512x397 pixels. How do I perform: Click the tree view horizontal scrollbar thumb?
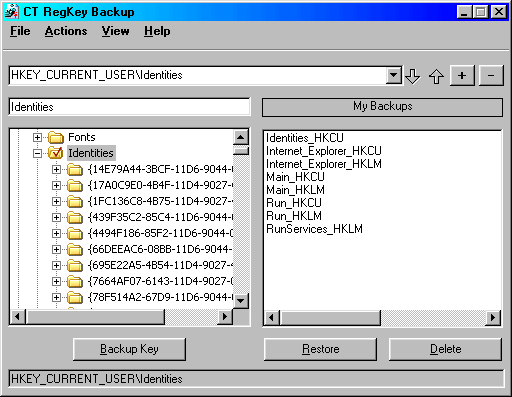tap(96, 316)
